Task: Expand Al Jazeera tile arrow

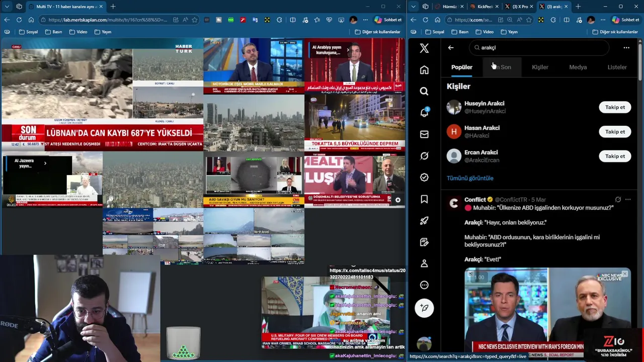Action: pyautogui.click(x=45, y=163)
